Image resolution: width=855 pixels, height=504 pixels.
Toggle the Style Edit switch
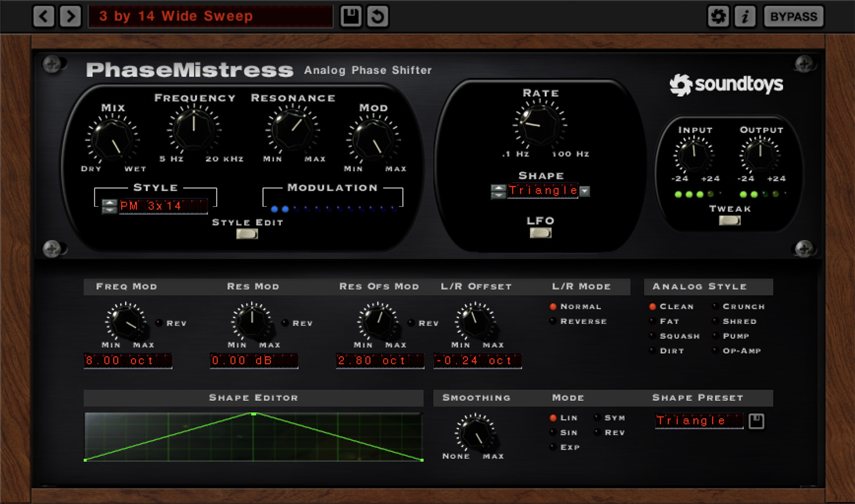pos(247,233)
